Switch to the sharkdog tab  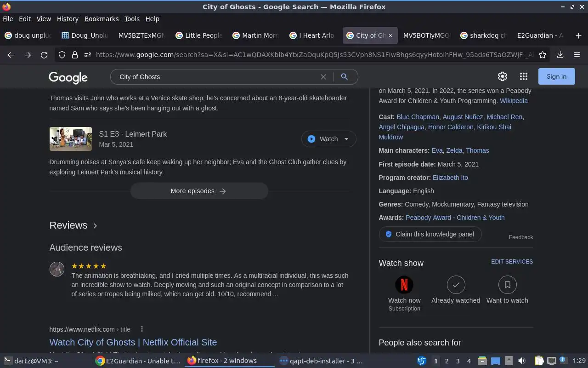click(x=484, y=35)
